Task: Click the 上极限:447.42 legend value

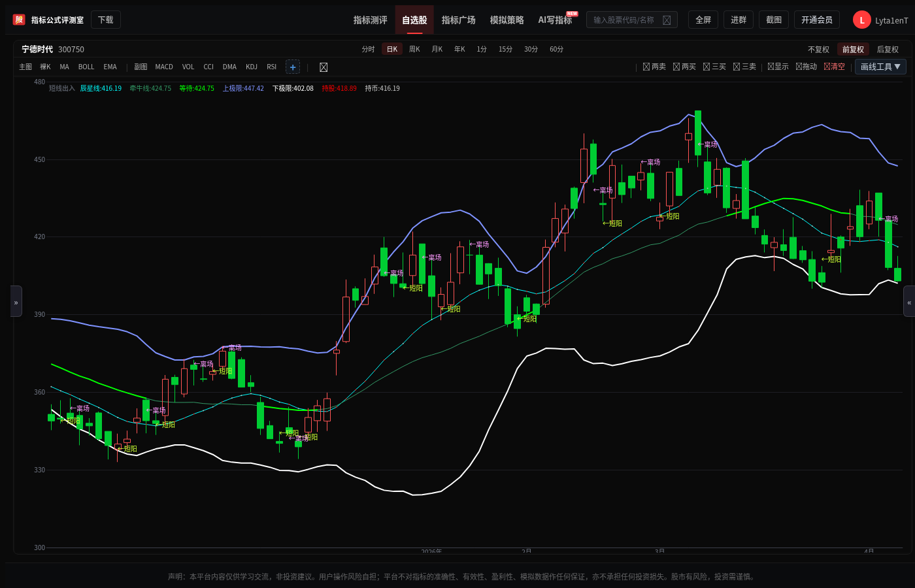Action: click(x=243, y=89)
